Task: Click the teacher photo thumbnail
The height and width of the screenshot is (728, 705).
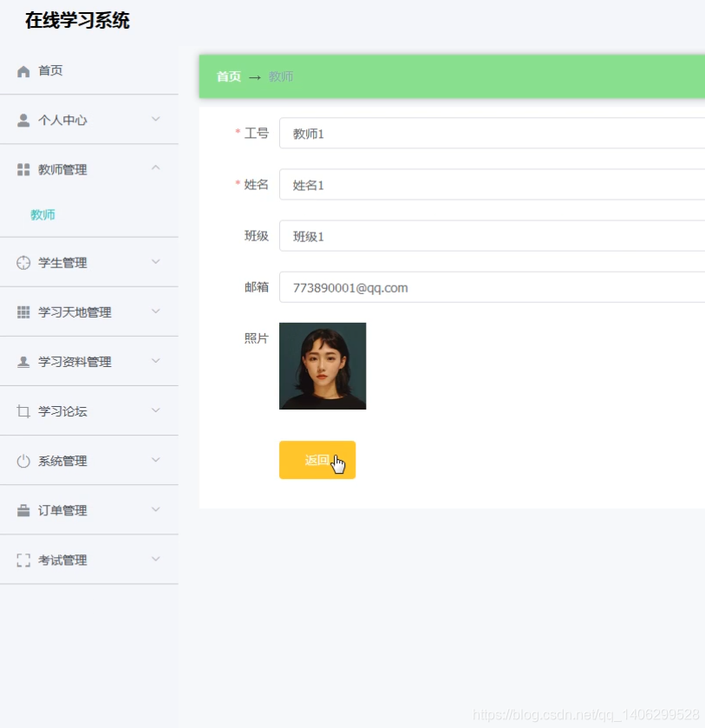Action: [322, 365]
